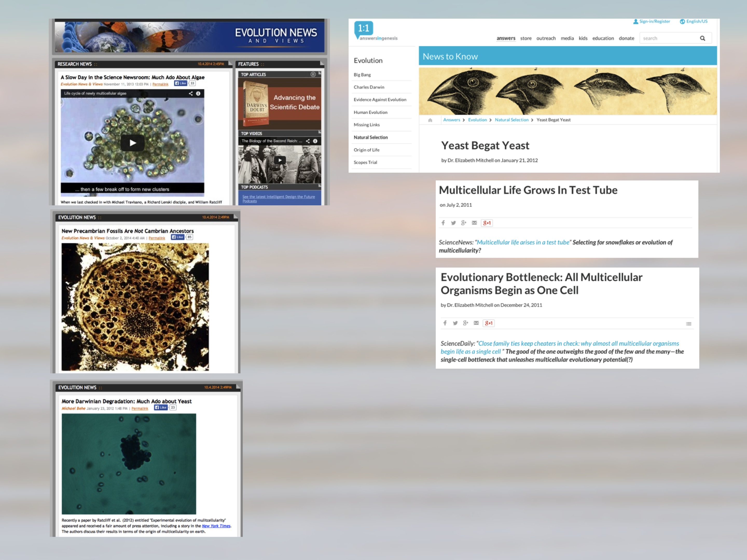This screenshot has height=560, width=747.
Task: Open the yeast cluster microscope image
Action: [x=129, y=464]
